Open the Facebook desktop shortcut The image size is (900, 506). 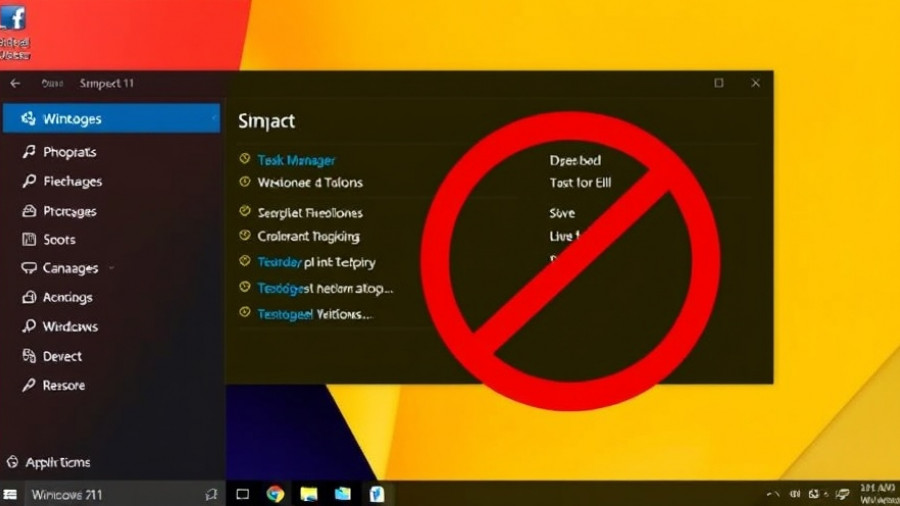14,32
